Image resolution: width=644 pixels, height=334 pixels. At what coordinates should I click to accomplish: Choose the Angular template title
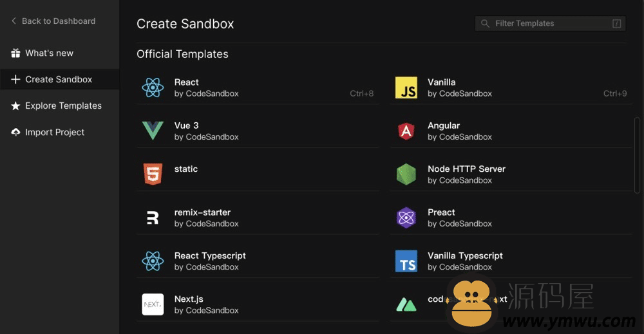click(x=444, y=125)
